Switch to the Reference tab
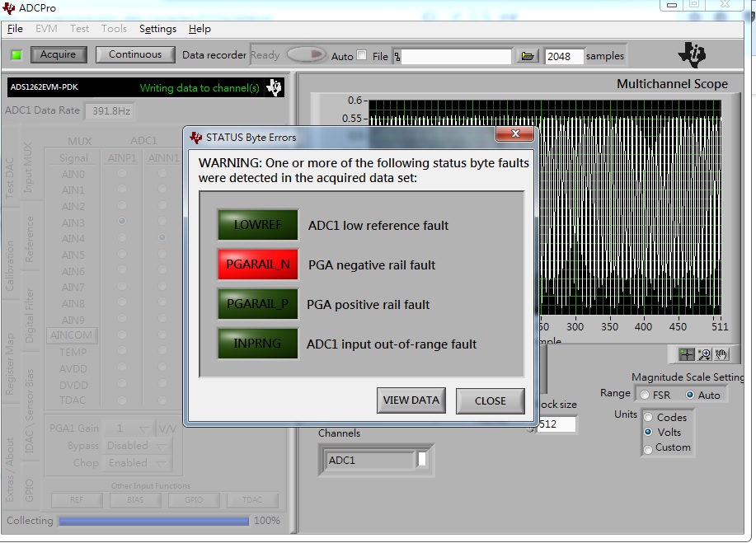The image size is (756, 543). tap(29, 239)
